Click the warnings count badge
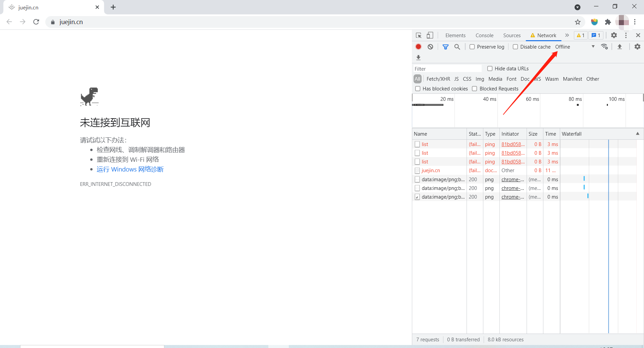This screenshot has width=644, height=348. point(581,35)
